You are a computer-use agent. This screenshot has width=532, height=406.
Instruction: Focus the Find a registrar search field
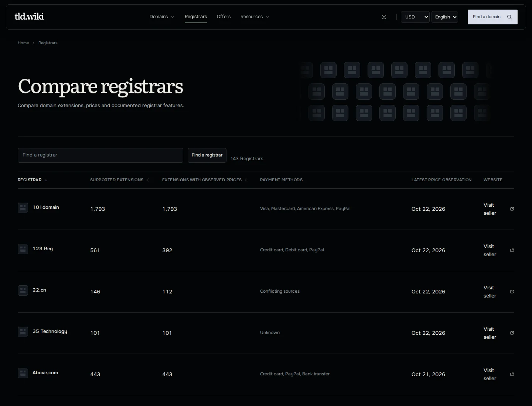(100, 155)
